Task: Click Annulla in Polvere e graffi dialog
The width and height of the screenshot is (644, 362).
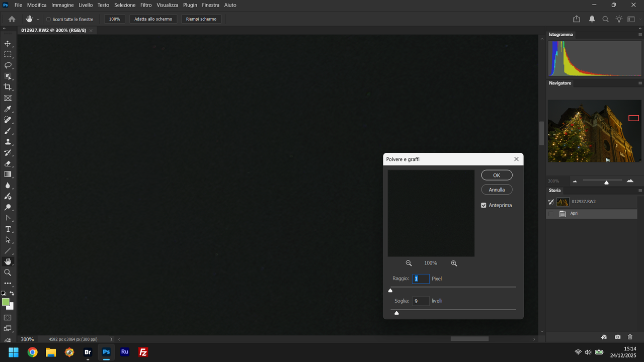Action: click(x=497, y=190)
